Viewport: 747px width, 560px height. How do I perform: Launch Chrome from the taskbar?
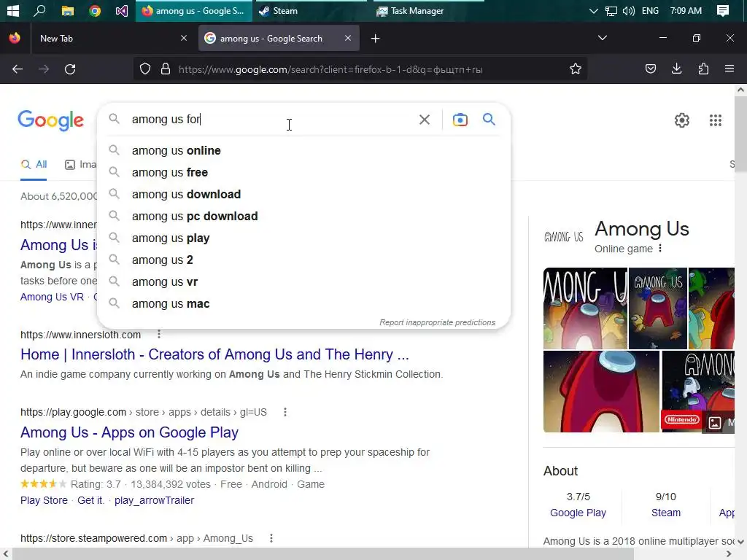click(95, 10)
